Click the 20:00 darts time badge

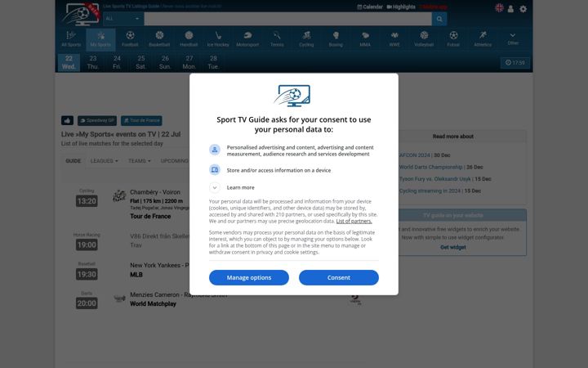tap(87, 303)
